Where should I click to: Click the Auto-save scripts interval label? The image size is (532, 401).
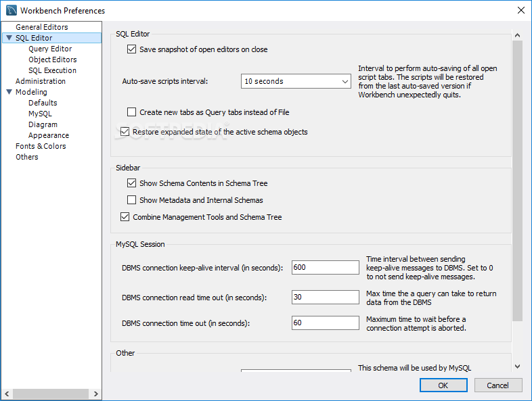pos(165,81)
